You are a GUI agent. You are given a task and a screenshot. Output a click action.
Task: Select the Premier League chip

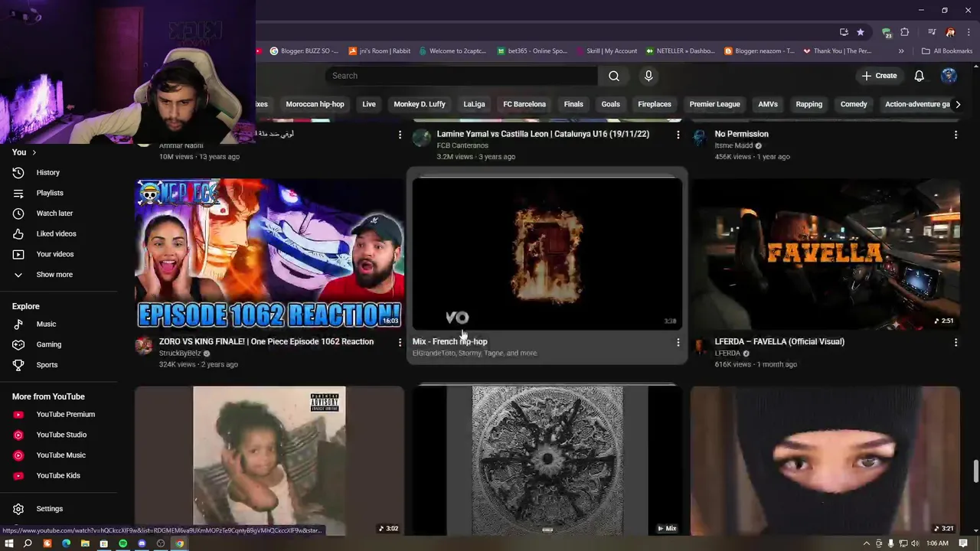(714, 104)
